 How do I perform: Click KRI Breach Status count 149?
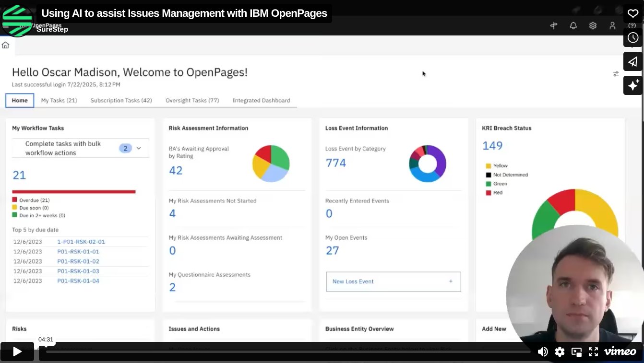click(492, 146)
